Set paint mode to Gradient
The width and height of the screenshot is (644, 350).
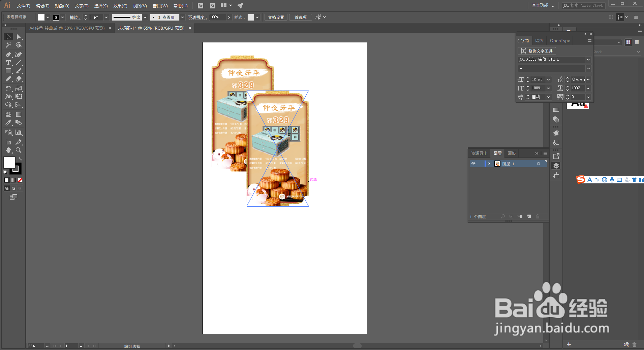click(13, 180)
